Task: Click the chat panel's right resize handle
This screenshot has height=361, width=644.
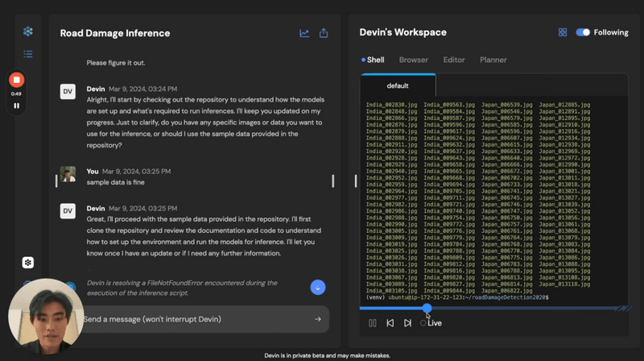Action: (333, 181)
